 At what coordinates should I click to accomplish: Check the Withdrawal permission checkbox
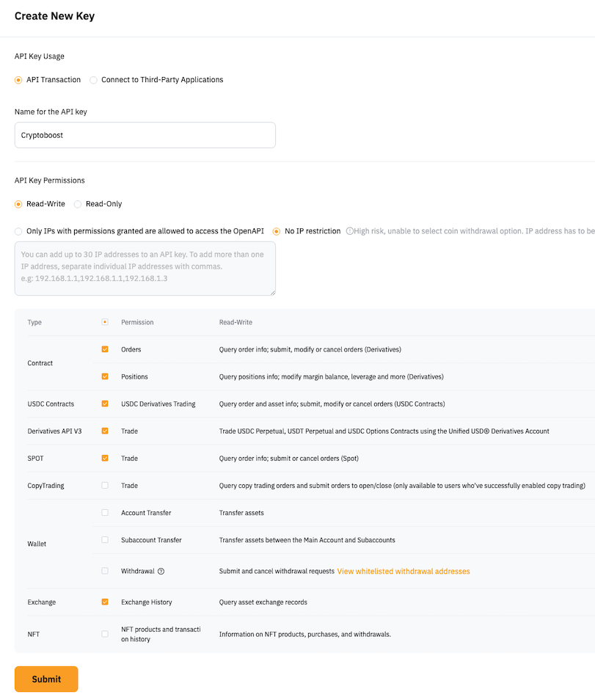tap(105, 571)
